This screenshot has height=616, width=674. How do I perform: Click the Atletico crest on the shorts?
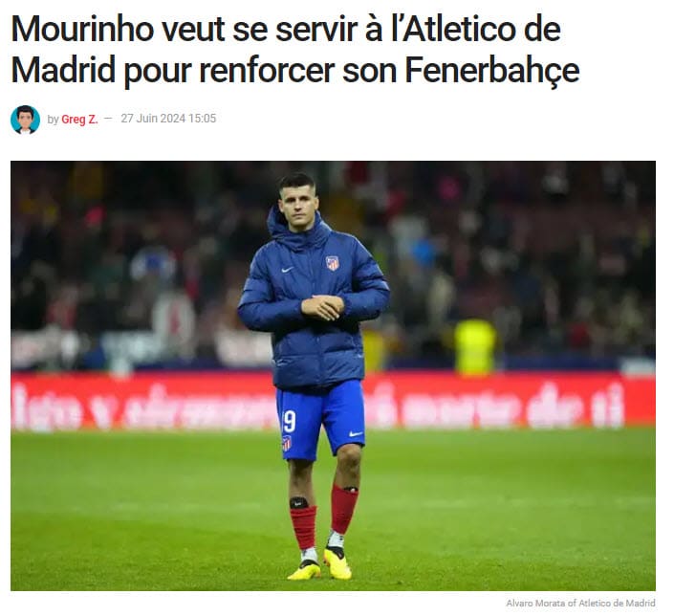tap(286, 443)
